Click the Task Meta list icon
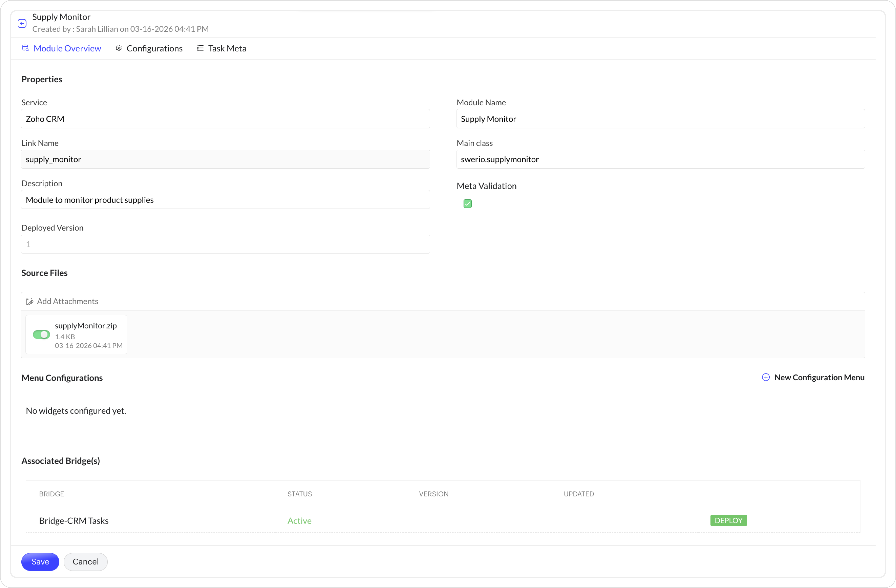This screenshot has width=896, height=588. 200,48
